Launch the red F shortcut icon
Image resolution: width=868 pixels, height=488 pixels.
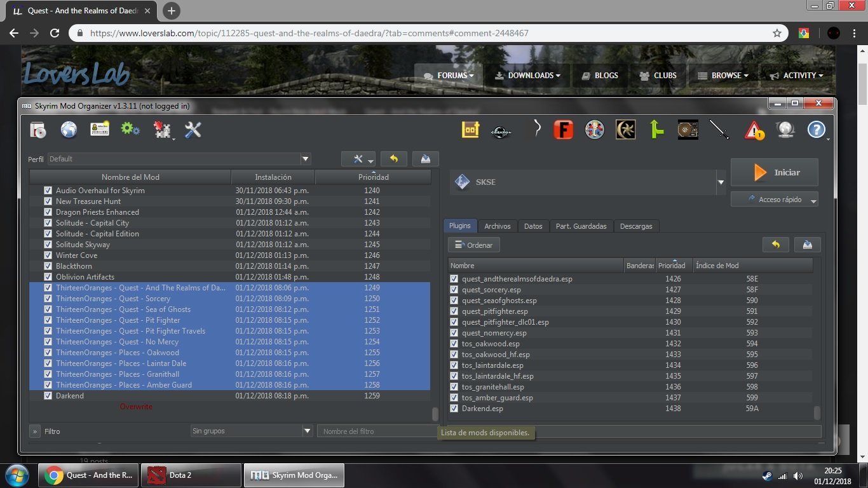pyautogui.click(x=563, y=130)
